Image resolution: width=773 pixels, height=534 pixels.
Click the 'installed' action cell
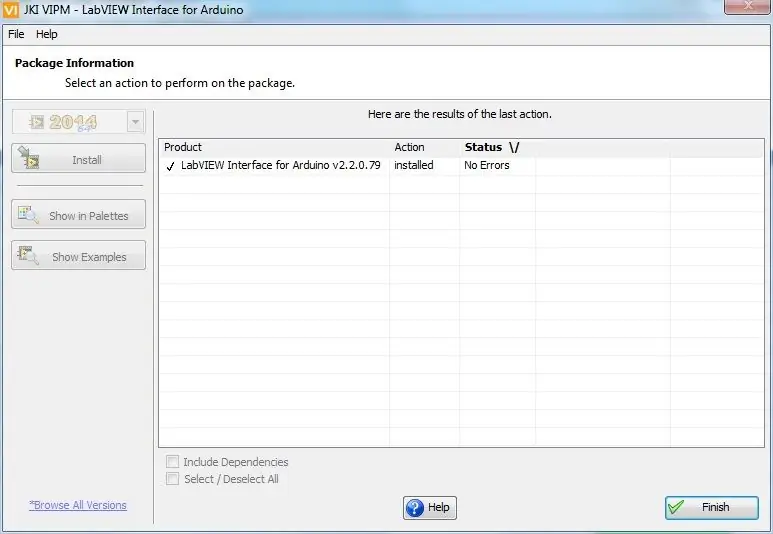click(x=414, y=165)
